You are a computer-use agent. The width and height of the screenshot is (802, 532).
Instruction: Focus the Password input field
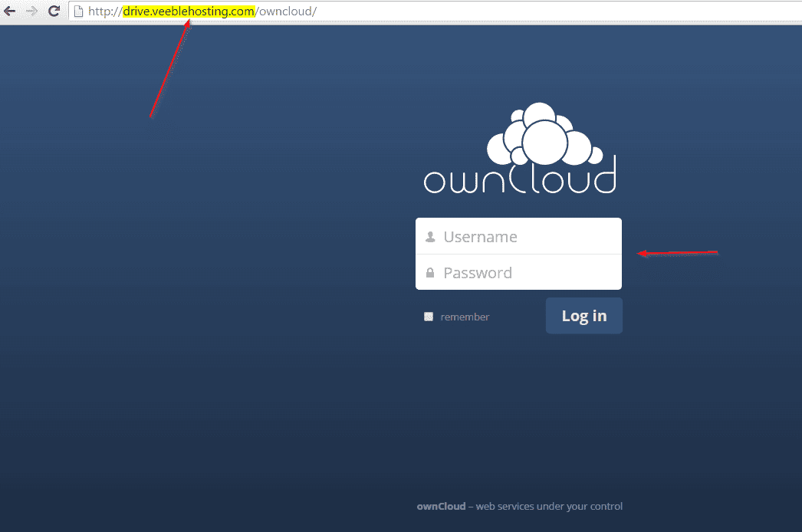(521, 272)
